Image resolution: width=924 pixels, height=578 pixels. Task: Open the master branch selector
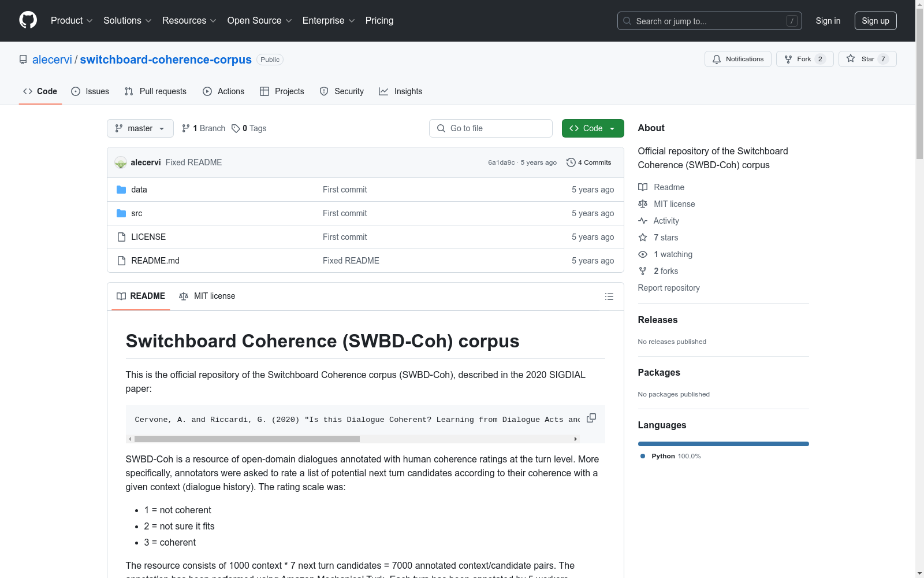[x=140, y=128]
